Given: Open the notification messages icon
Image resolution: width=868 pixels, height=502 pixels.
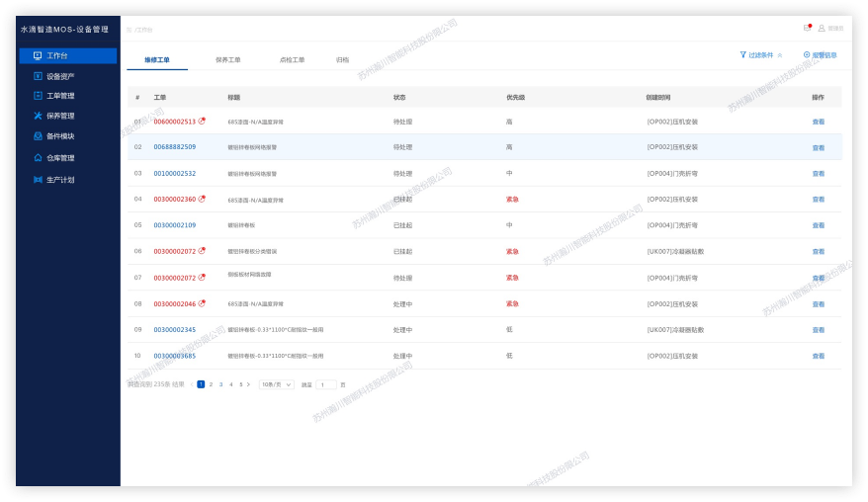Looking at the screenshot, I should 807,28.
